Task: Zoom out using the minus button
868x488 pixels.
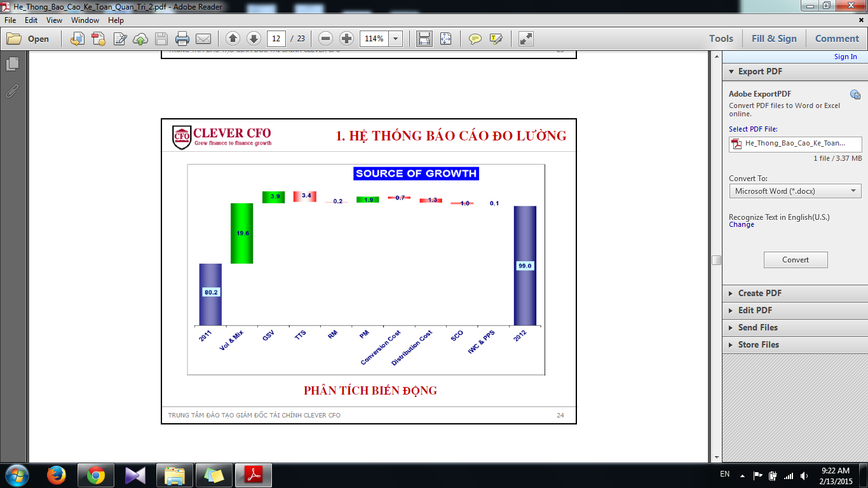Action: pyautogui.click(x=326, y=39)
